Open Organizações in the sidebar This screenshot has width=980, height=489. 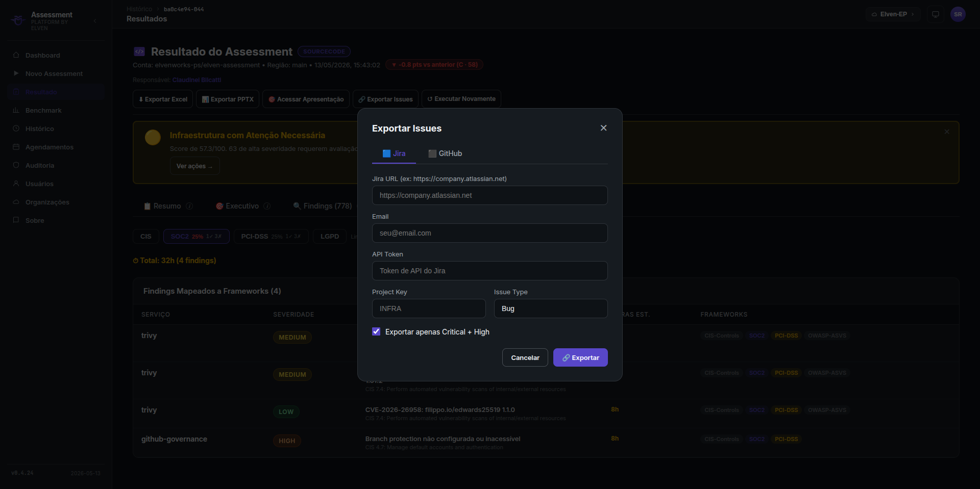56,202
